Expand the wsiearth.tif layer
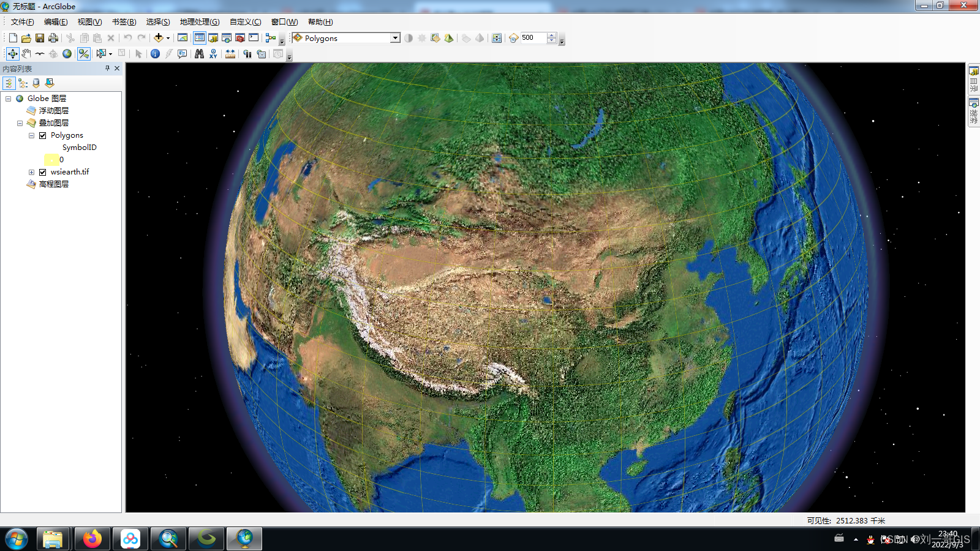 (x=31, y=172)
